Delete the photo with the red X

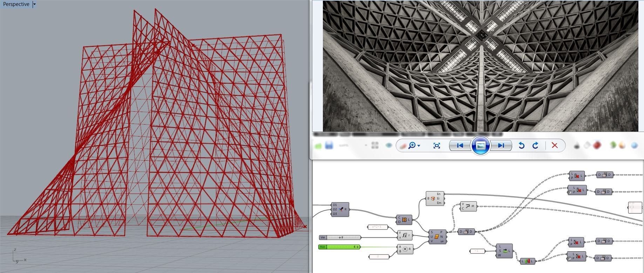click(555, 145)
